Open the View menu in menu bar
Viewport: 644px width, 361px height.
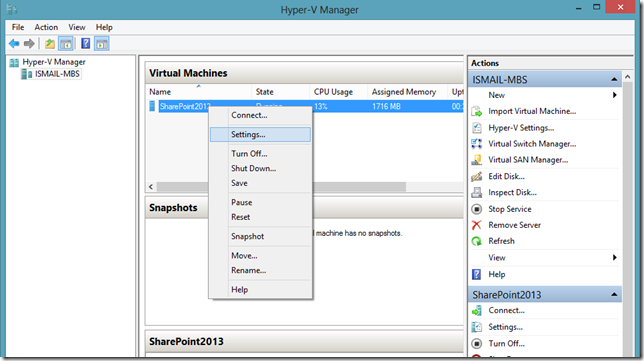point(77,27)
